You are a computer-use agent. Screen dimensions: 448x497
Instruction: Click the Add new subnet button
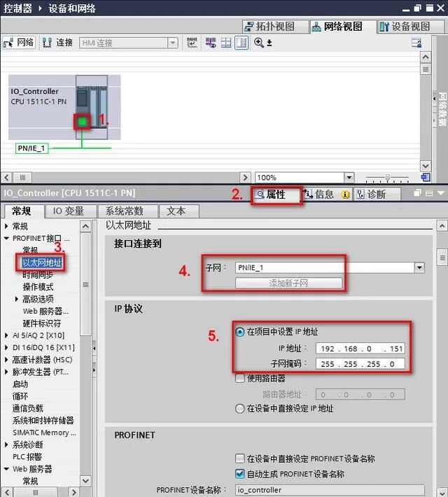pos(288,283)
